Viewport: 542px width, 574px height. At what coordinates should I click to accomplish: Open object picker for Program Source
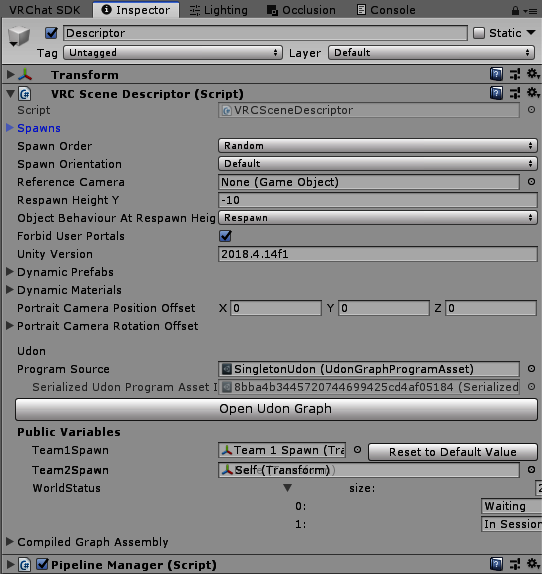pos(531,369)
